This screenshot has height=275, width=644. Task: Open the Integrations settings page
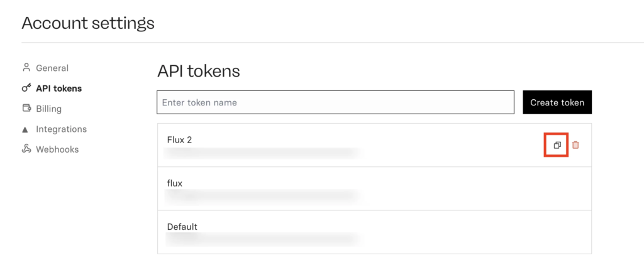pyautogui.click(x=61, y=129)
